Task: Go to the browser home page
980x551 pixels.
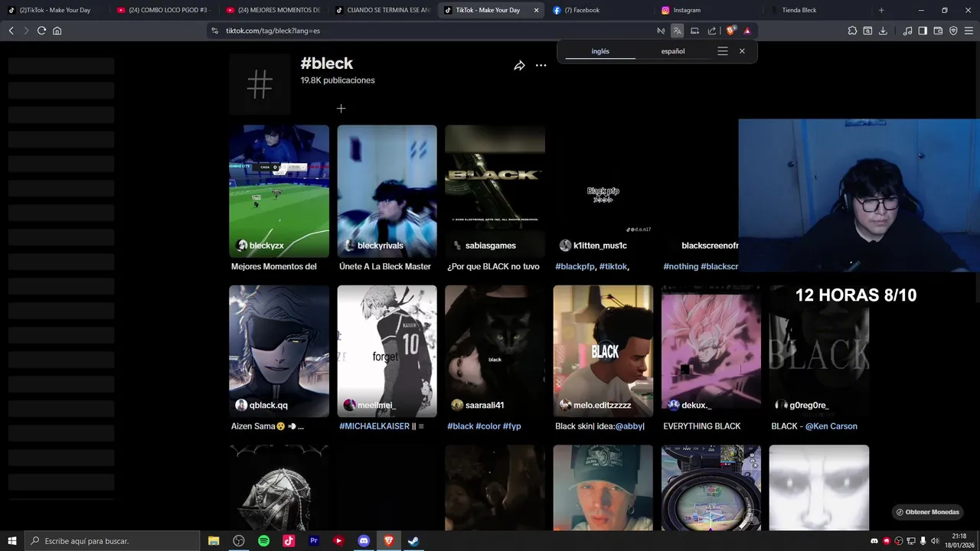Action: click(57, 31)
